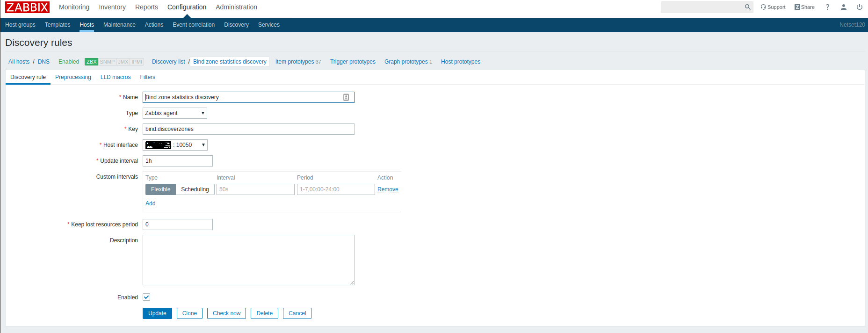Focus the Update interval field
Image resolution: width=868 pixels, height=333 pixels.
pyautogui.click(x=178, y=161)
